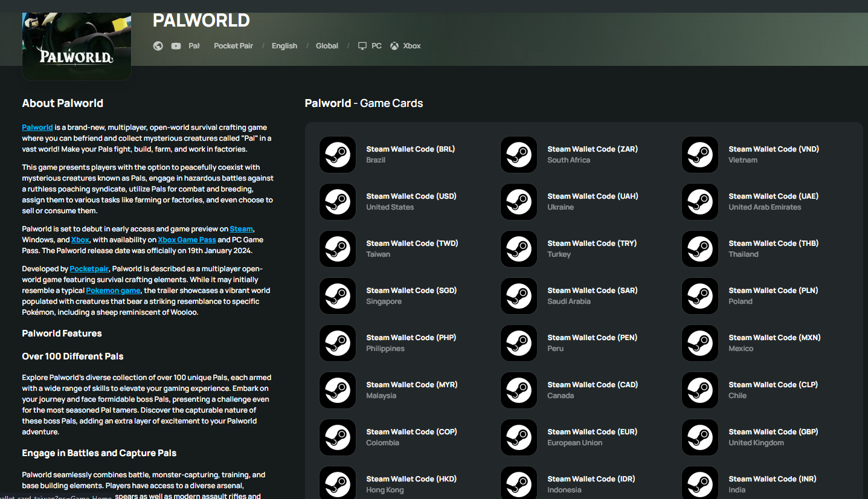
Task: Open Steam Wallet Code (ZAR) title
Action: point(593,149)
